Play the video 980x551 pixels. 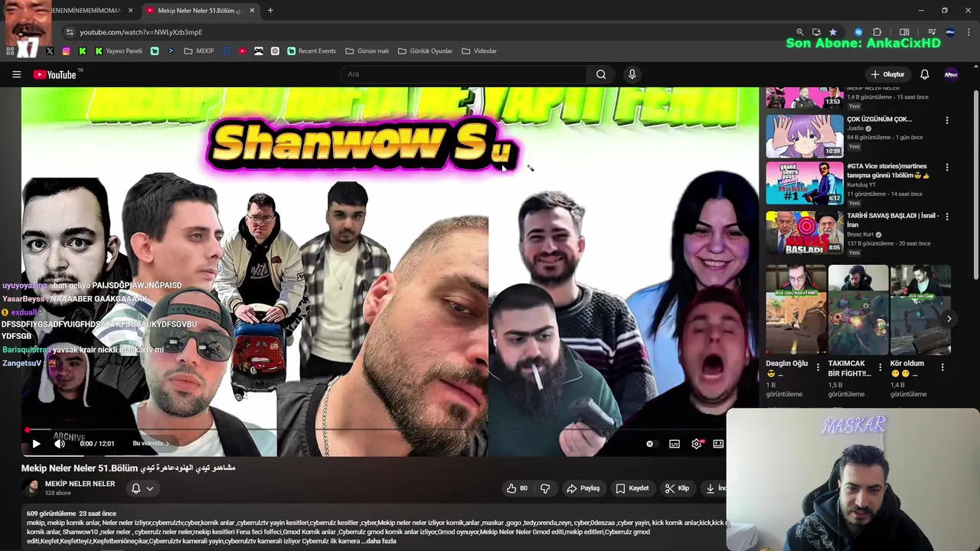pos(36,444)
